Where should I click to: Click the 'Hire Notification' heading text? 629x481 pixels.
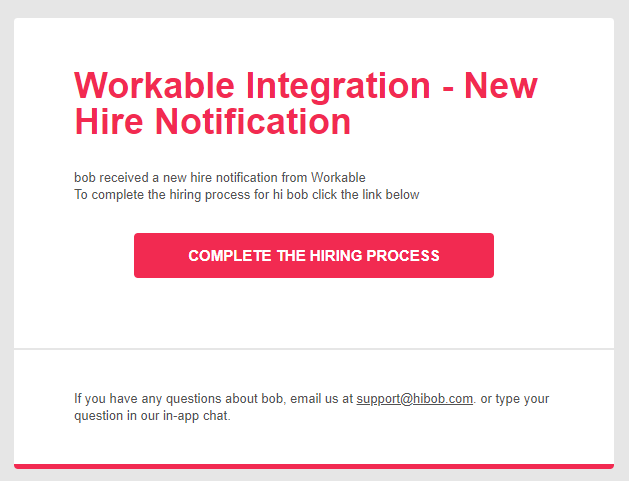[x=213, y=122]
